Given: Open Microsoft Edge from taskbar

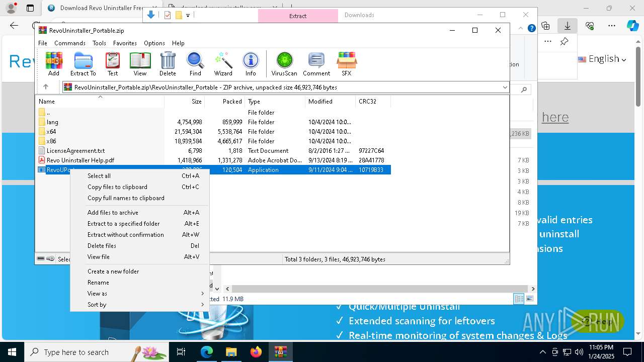Looking at the screenshot, I should [x=207, y=352].
